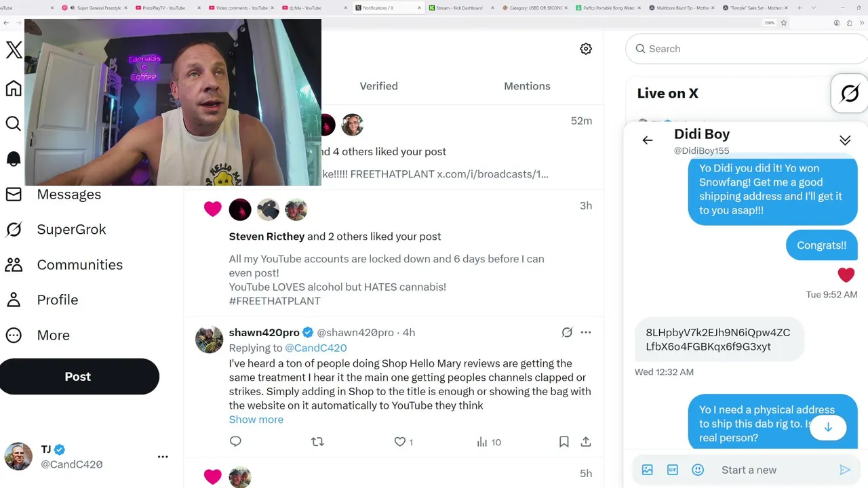Open more options on shawn420pro's post

click(x=586, y=332)
